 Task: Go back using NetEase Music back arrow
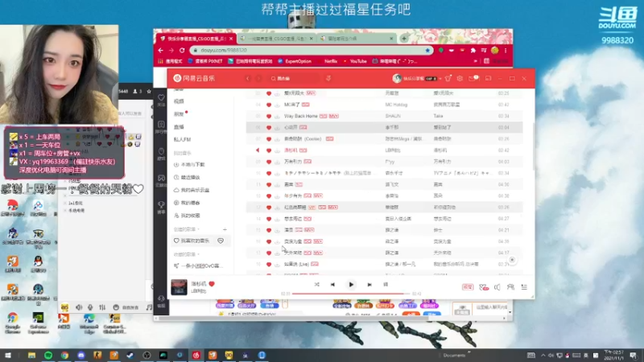248,78
